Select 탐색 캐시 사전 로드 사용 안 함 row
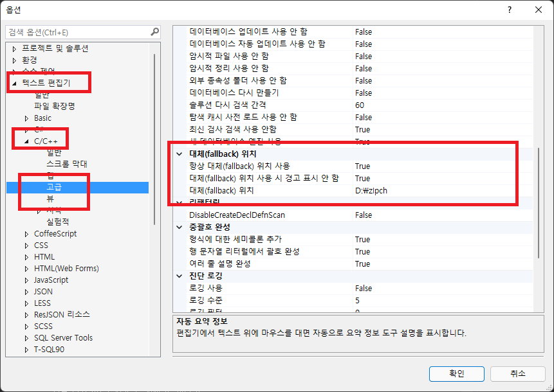The width and height of the screenshot is (554, 392). pyautogui.click(x=360, y=118)
